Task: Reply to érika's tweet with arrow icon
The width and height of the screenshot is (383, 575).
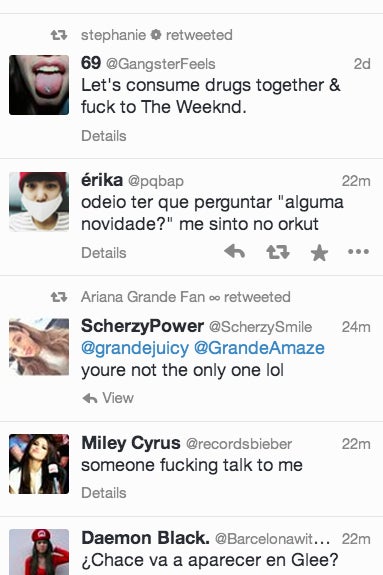Action: 234,252
